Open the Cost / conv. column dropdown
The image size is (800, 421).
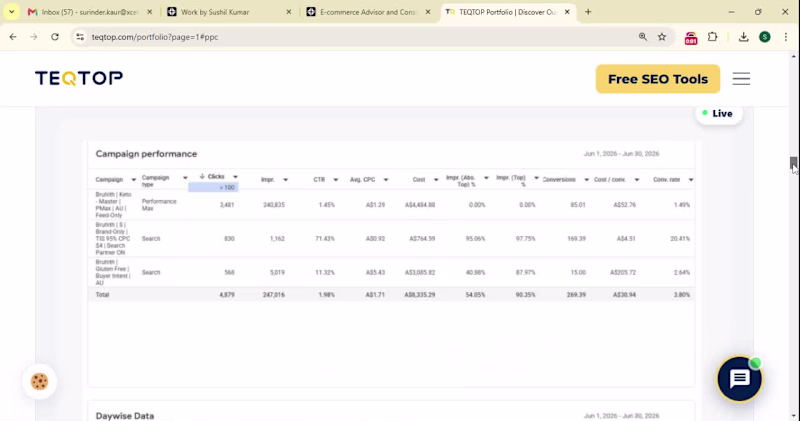tap(637, 180)
